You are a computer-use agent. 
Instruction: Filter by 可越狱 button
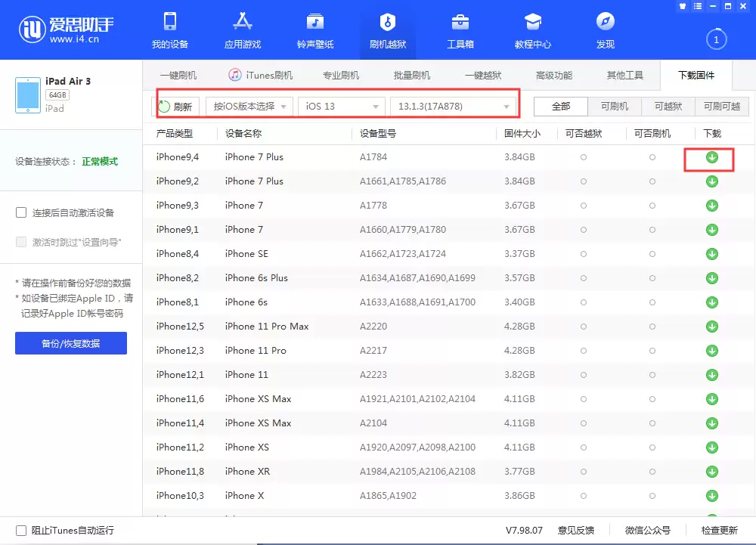[x=668, y=107]
